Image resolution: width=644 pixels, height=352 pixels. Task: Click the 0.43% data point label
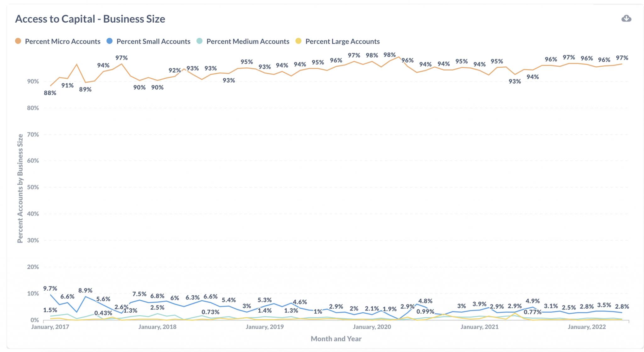tap(103, 313)
